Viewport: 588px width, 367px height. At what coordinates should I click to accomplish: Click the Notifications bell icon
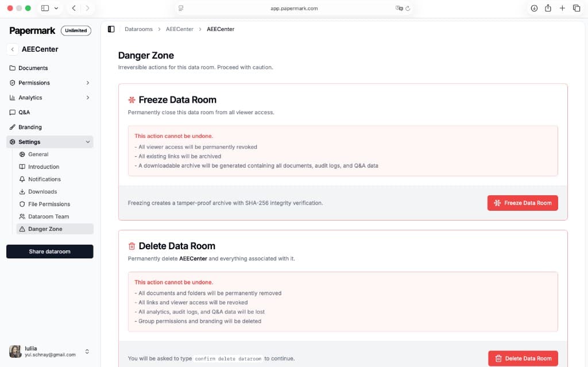point(22,179)
